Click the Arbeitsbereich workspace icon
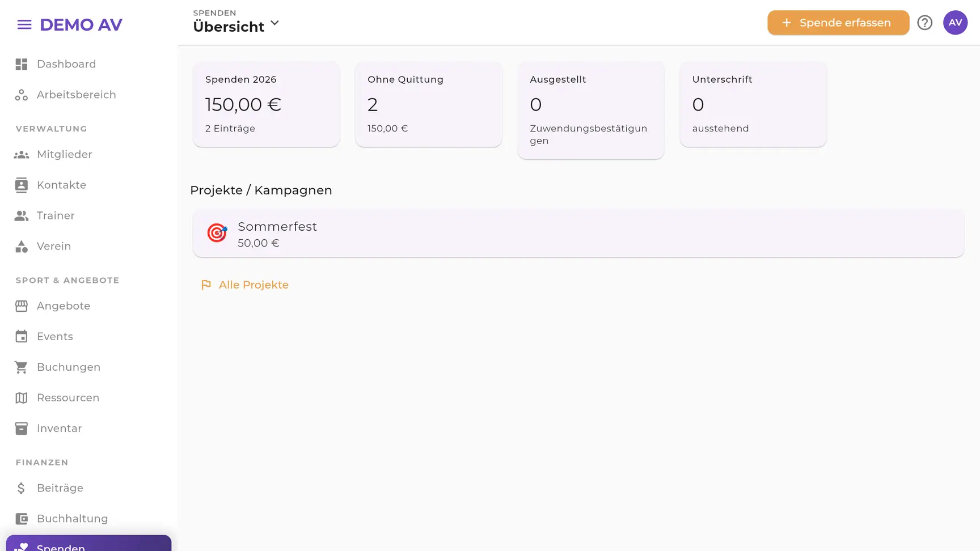The width and height of the screenshot is (980, 551). (22, 95)
